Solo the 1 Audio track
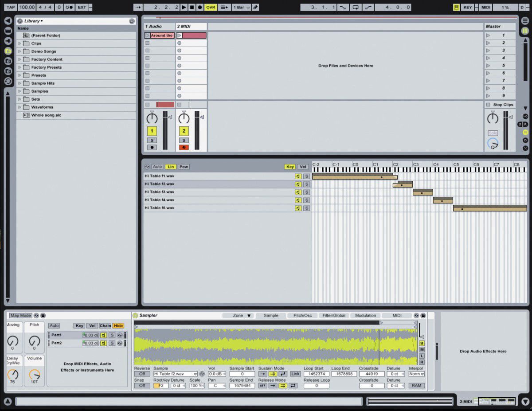 pyautogui.click(x=152, y=140)
